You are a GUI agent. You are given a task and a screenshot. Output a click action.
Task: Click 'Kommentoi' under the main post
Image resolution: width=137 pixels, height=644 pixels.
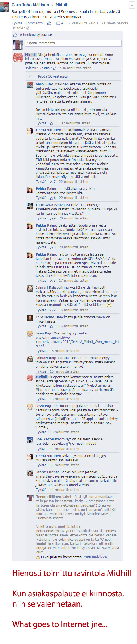point(35,23)
